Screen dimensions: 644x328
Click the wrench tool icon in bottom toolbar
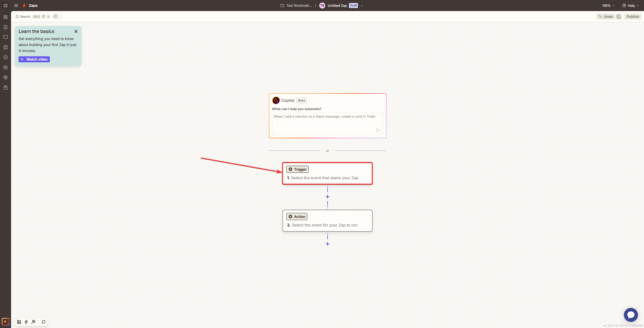(x=33, y=322)
